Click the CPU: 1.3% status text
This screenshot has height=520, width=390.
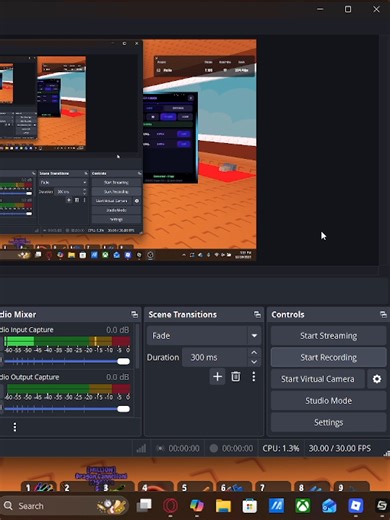point(281,449)
